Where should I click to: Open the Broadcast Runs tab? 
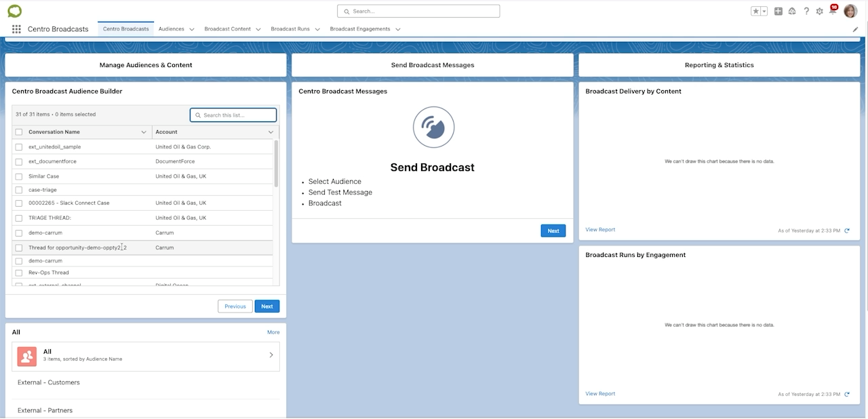[290, 29]
